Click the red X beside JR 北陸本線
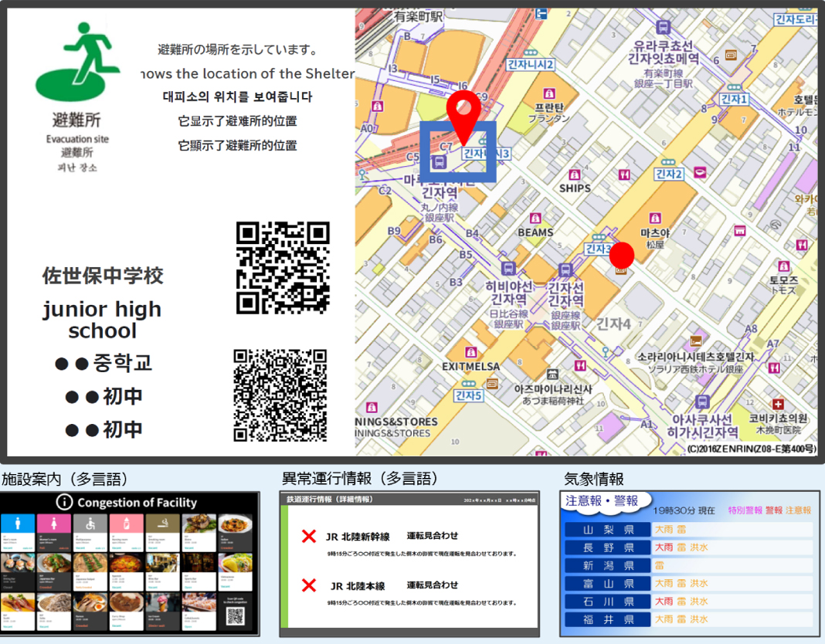Image resolution: width=825 pixels, height=644 pixels. click(309, 585)
